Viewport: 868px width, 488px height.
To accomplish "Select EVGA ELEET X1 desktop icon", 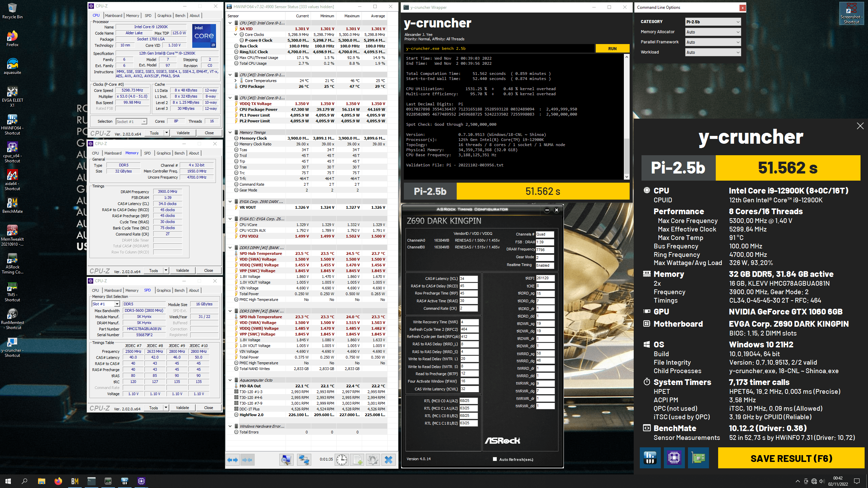I will [x=12, y=97].
